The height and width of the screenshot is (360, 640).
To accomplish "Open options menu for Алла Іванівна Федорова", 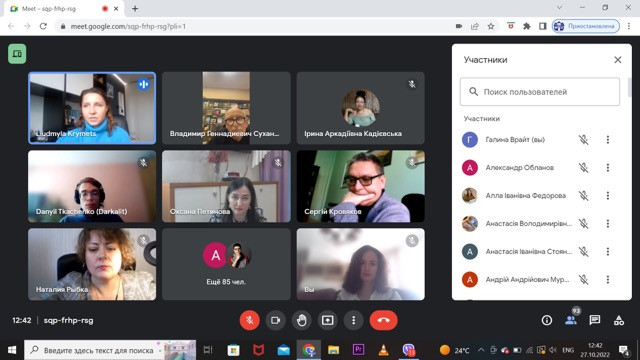I will click(x=608, y=196).
